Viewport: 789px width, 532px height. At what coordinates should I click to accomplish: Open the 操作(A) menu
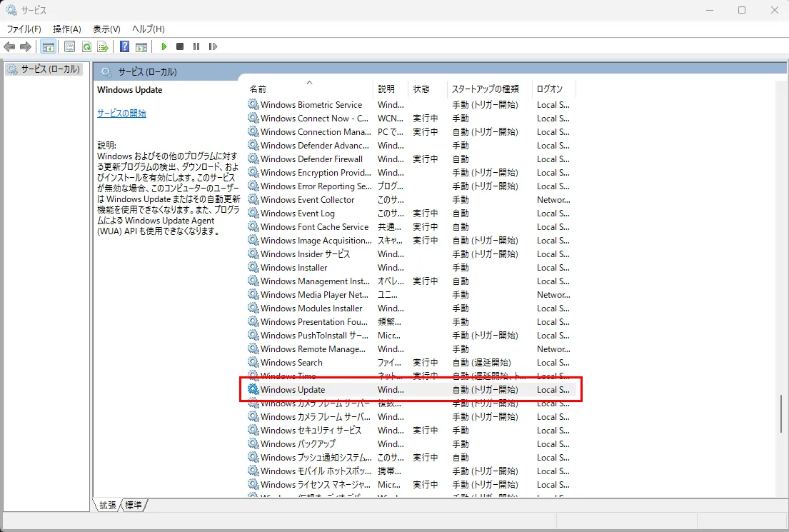(67, 29)
